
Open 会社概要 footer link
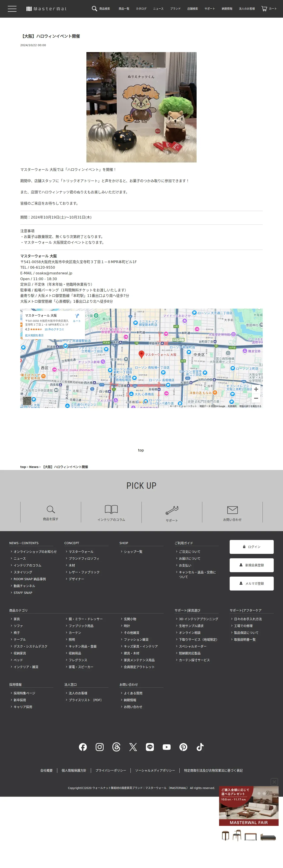[x=47, y=770]
